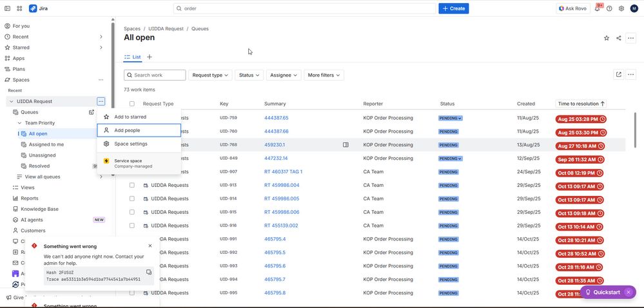Screen dimensions: 644x308
Task: Check the row UID-995 checkbox
Action: pos(132,293)
